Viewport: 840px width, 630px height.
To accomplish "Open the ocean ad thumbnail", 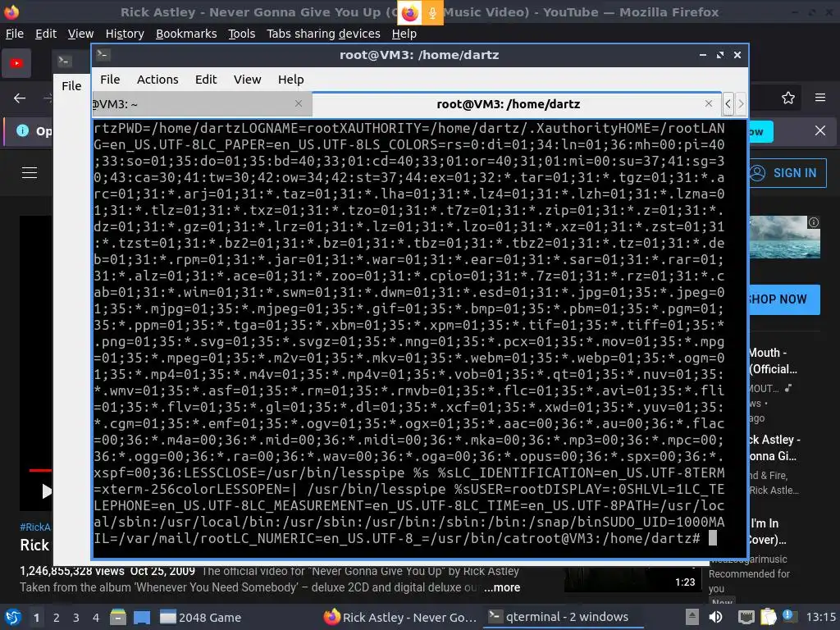I will [784, 237].
